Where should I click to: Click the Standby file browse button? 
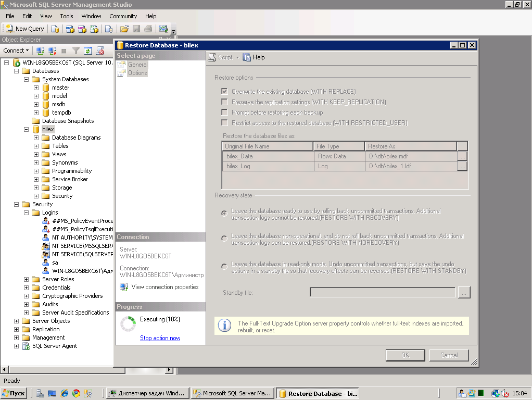464,292
